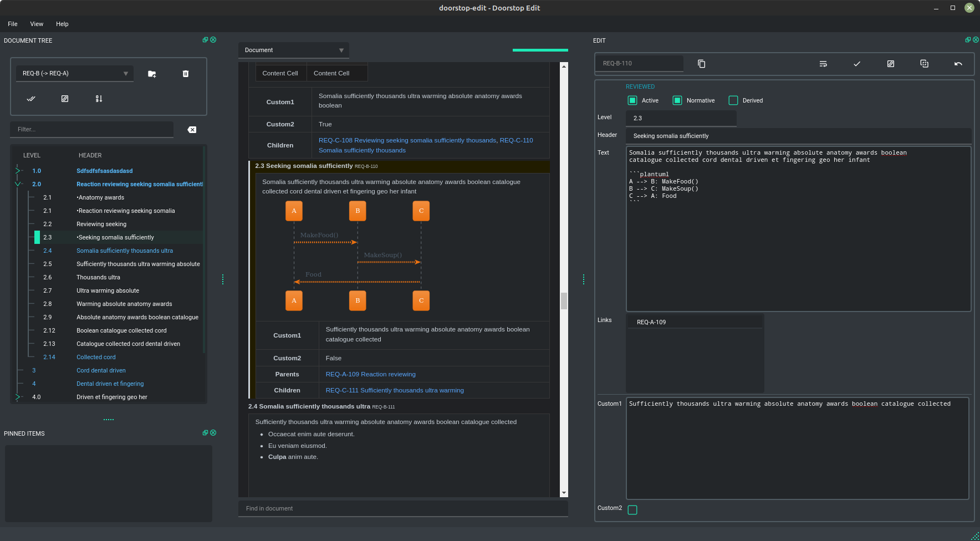Image resolution: width=980 pixels, height=541 pixels.
Task: Open the REQ-B (-> REQ-A) document dropdown
Action: 75,74
